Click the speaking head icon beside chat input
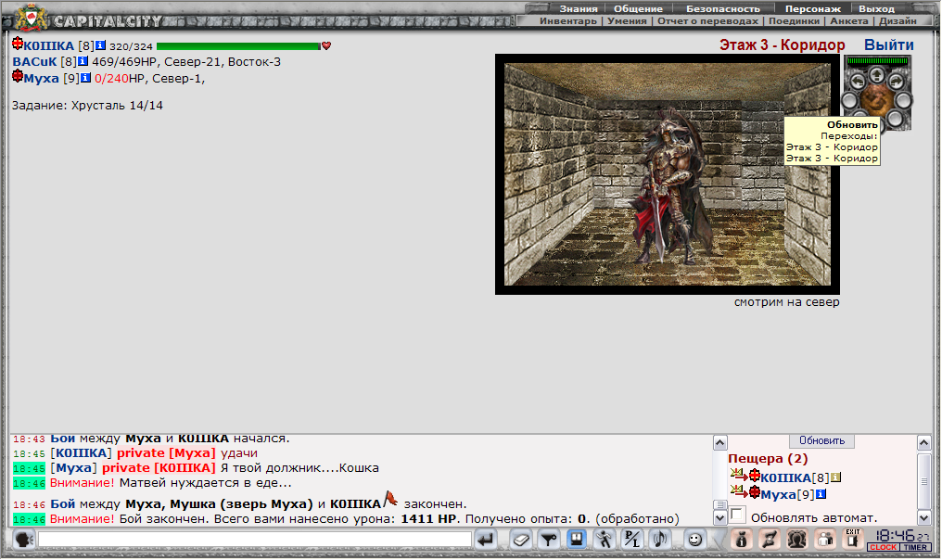 [x=23, y=540]
